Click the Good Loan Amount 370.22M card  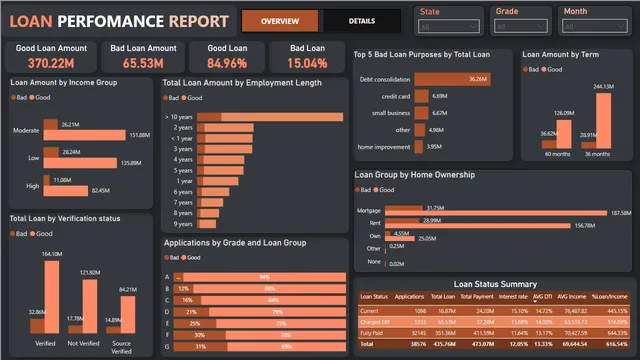point(51,57)
